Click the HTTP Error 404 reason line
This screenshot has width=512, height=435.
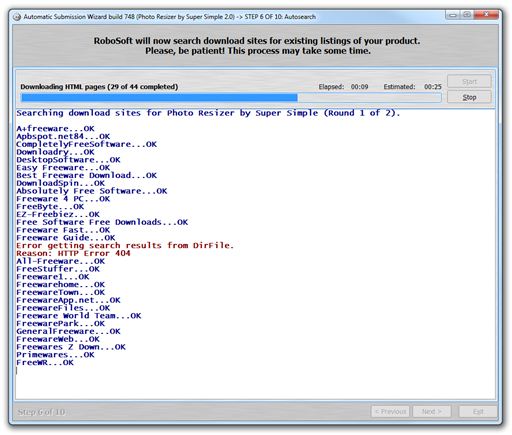click(x=73, y=253)
